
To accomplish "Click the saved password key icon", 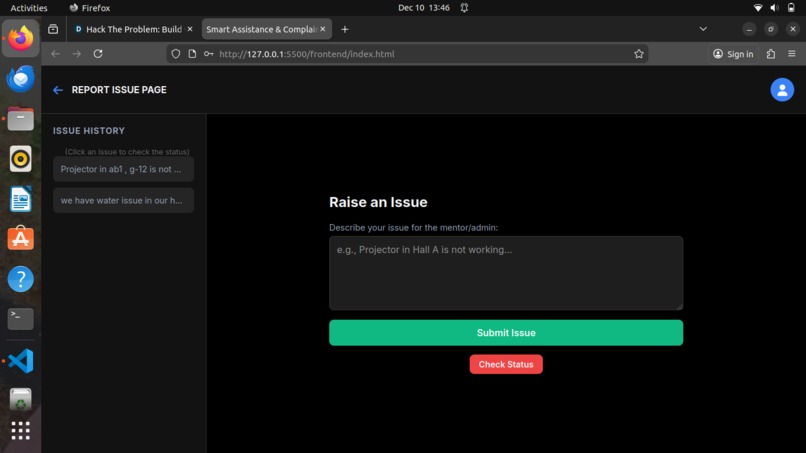I will [x=208, y=53].
